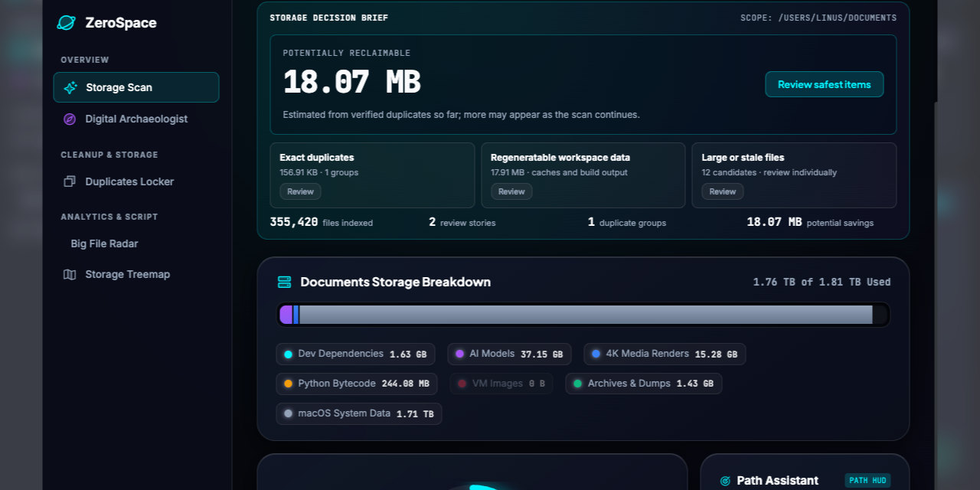This screenshot has height=490, width=980.
Task: Select the Archives & Dumps legend chip
Action: (x=644, y=384)
